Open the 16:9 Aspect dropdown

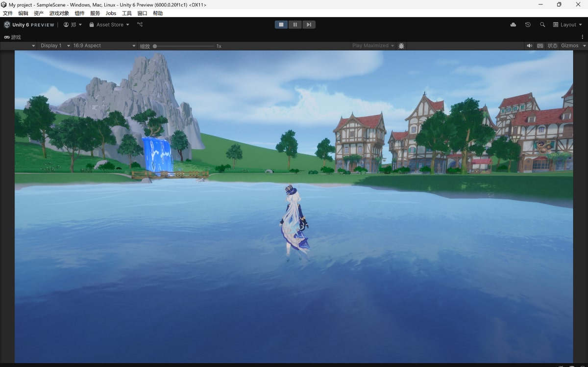click(104, 46)
